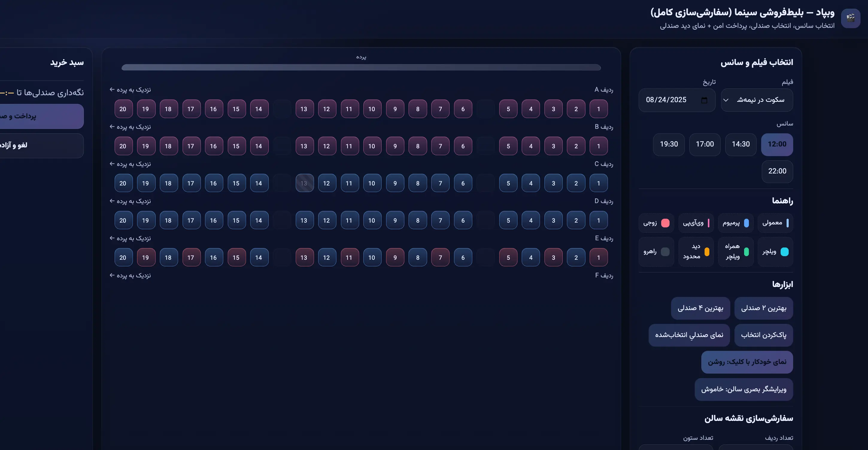
Task: Click the orange limited-view (دید محدود) legend icon
Action: click(x=707, y=252)
